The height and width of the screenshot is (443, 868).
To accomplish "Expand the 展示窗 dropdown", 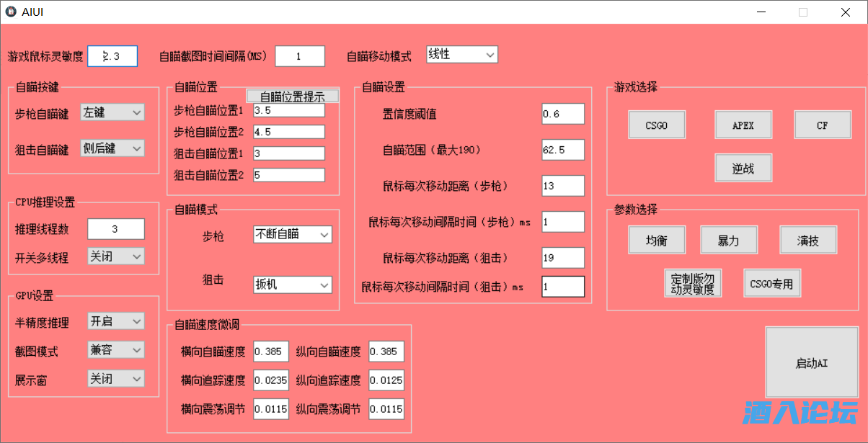I will pyautogui.click(x=115, y=379).
